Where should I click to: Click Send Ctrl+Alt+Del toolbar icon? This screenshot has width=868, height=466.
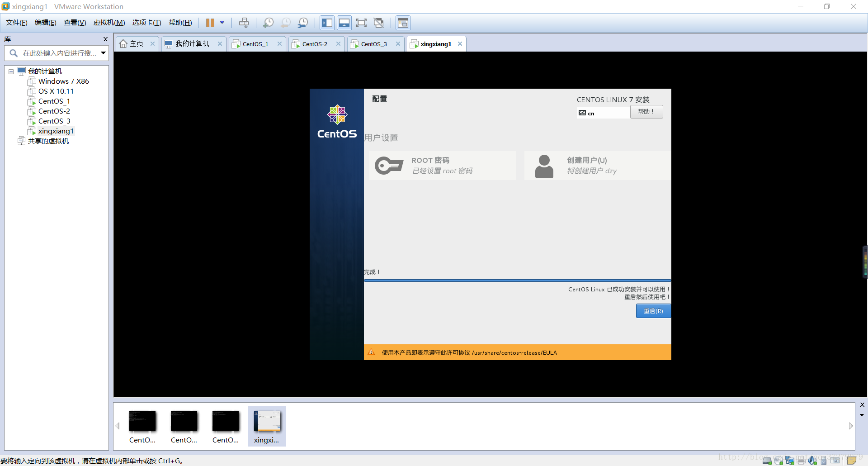click(244, 23)
